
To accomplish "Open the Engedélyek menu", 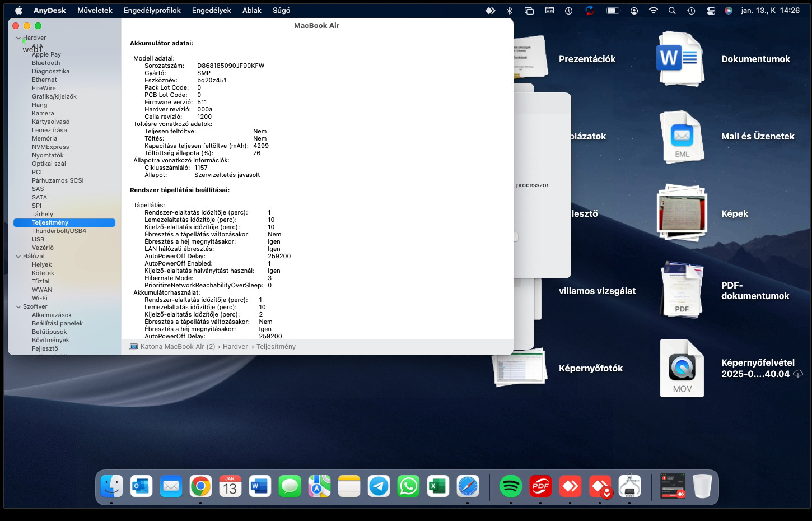I will click(x=212, y=11).
